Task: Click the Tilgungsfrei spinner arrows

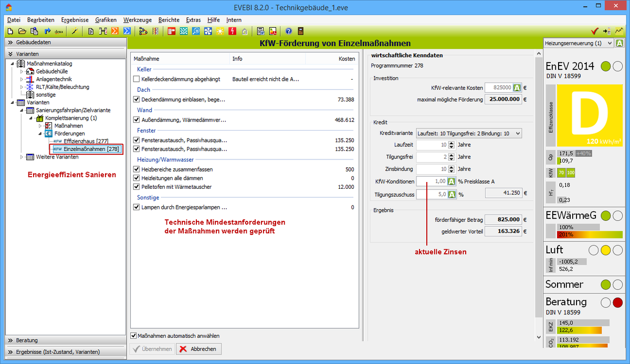Action: pyautogui.click(x=451, y=156)
